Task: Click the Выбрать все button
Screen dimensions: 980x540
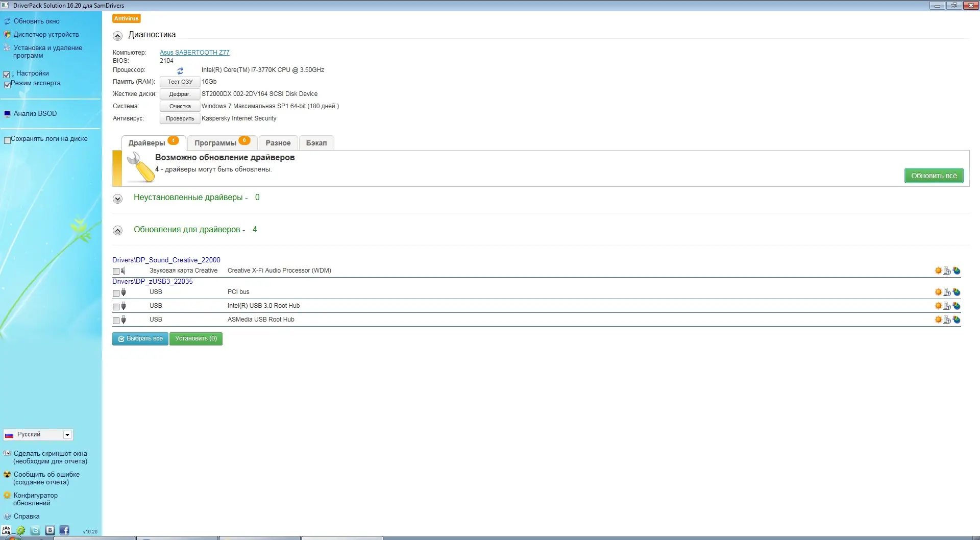Action: (x=140, y=338)
